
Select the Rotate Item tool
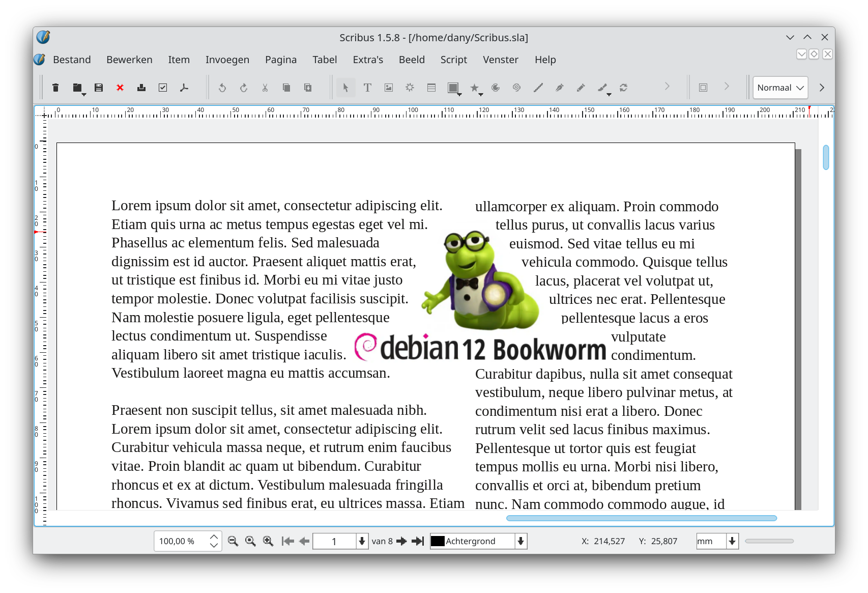624,88
